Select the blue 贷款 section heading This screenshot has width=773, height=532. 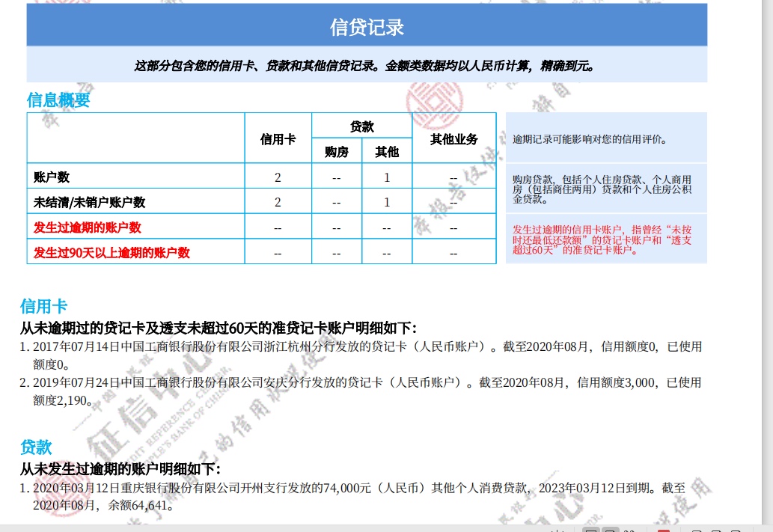pos(36,447)
